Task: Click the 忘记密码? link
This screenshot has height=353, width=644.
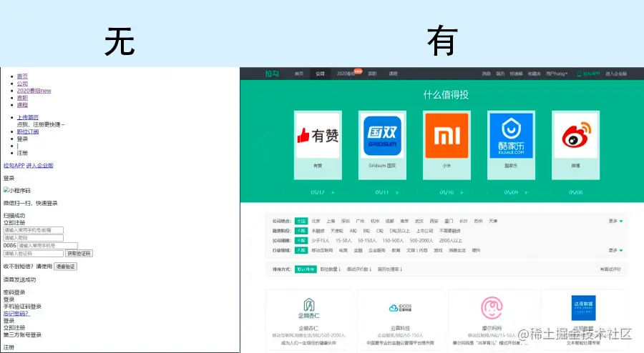Action: 17,314
